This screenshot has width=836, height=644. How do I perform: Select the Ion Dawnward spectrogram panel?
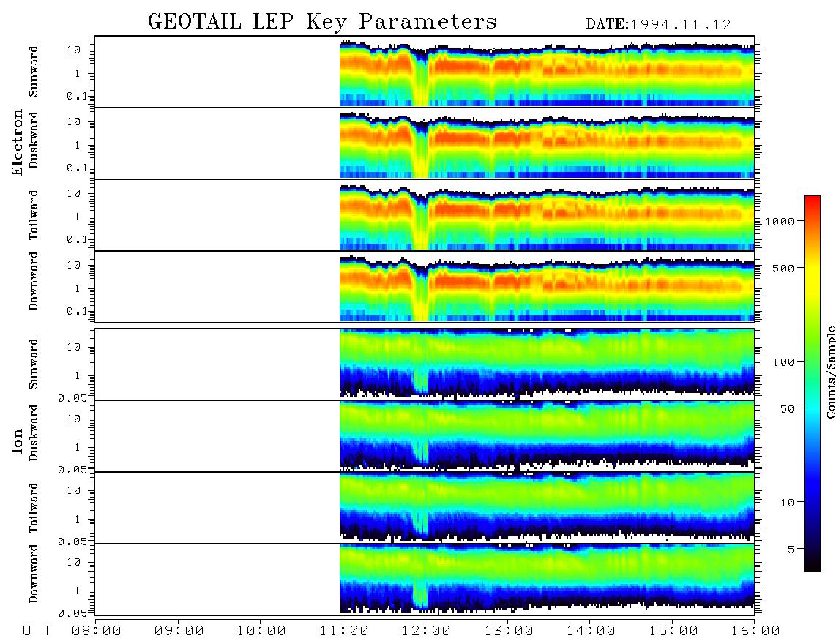[425, 580]
